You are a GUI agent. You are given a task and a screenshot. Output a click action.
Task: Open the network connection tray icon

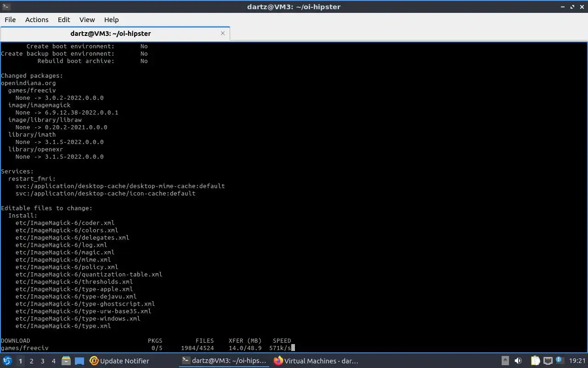click(548, 361)
